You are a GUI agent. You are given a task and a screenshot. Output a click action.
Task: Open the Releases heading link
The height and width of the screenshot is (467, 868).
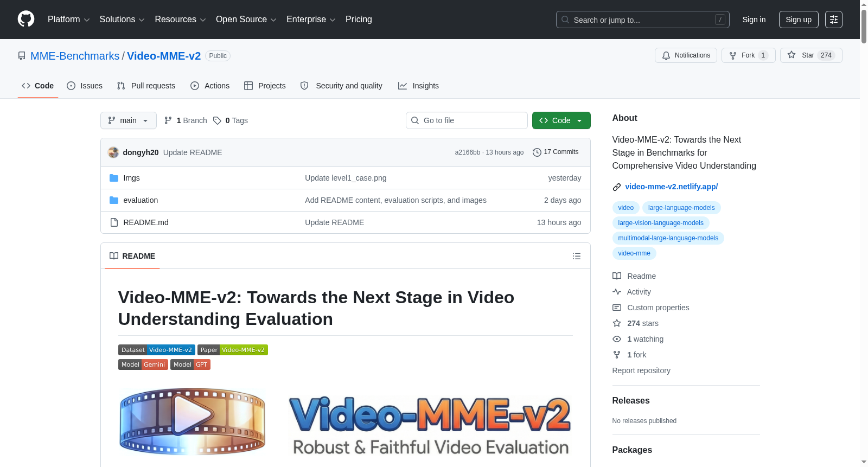click(631, 400)
